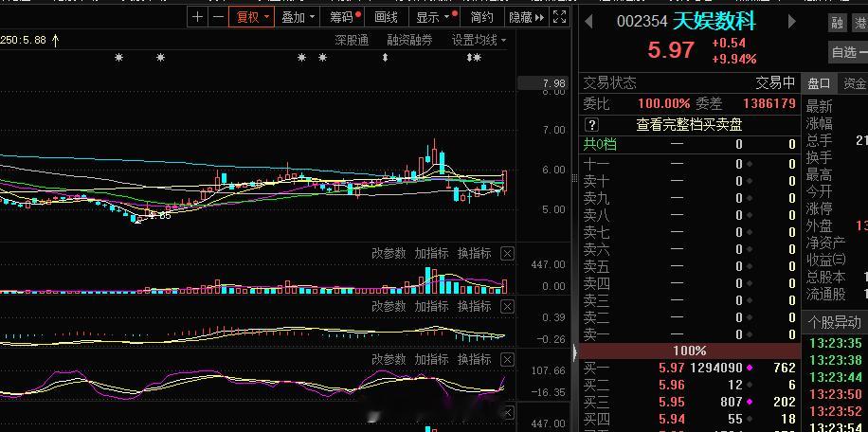Select the 买二 bid price 5.96
Image resolution: width=868 pixels, height=432 pixels.
[672, 385]
